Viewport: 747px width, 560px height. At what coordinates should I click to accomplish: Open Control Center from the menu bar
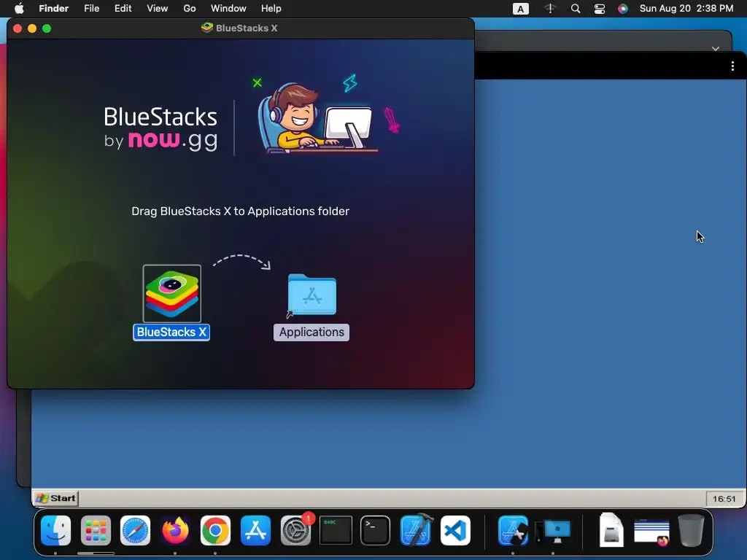[x=600, y=9]
